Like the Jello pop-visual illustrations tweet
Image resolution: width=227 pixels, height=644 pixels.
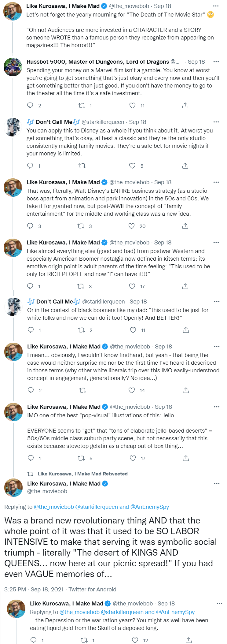(133, 458)
